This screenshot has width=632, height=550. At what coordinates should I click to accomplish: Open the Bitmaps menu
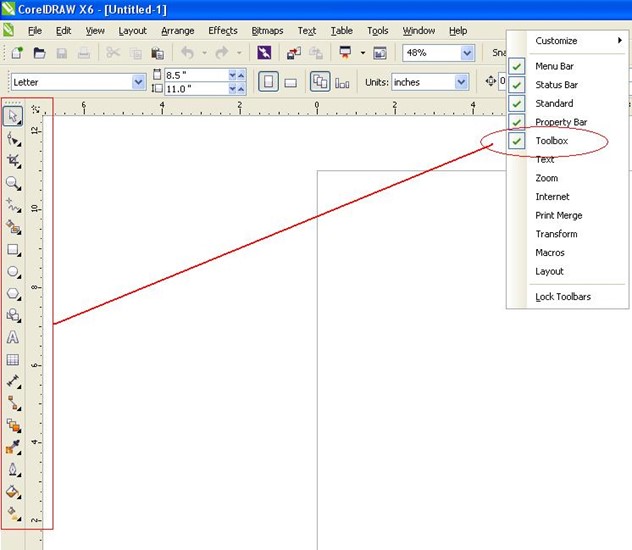(267, 31)
